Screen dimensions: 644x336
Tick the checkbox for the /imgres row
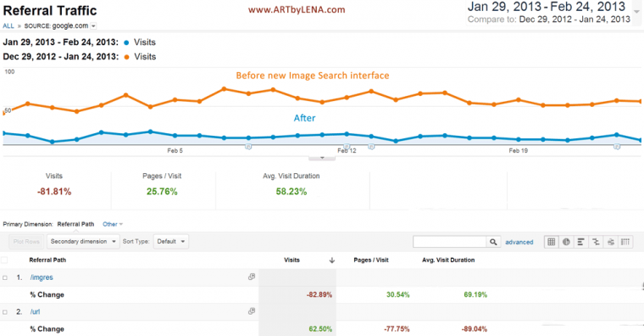coord(5,277)
